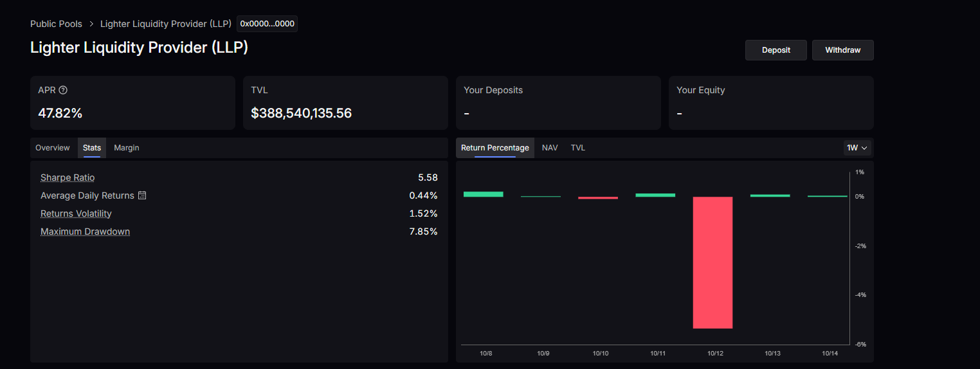Select the Stats tab

tap(92, 148)
